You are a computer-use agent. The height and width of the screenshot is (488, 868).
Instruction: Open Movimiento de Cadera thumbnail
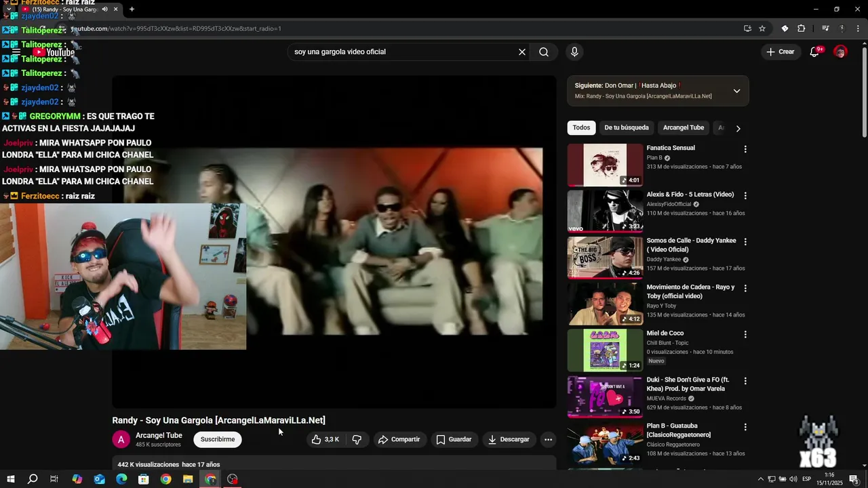click(x=605, y=304)
